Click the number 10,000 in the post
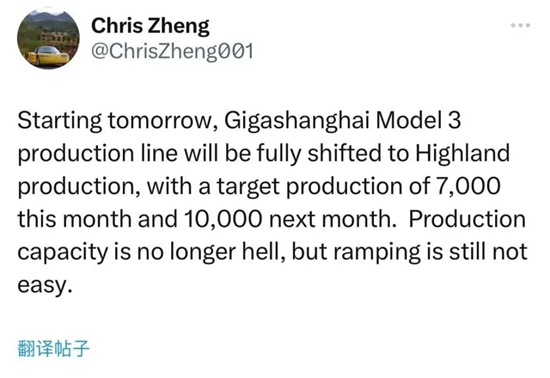550x378 pixels. [223, 219]
